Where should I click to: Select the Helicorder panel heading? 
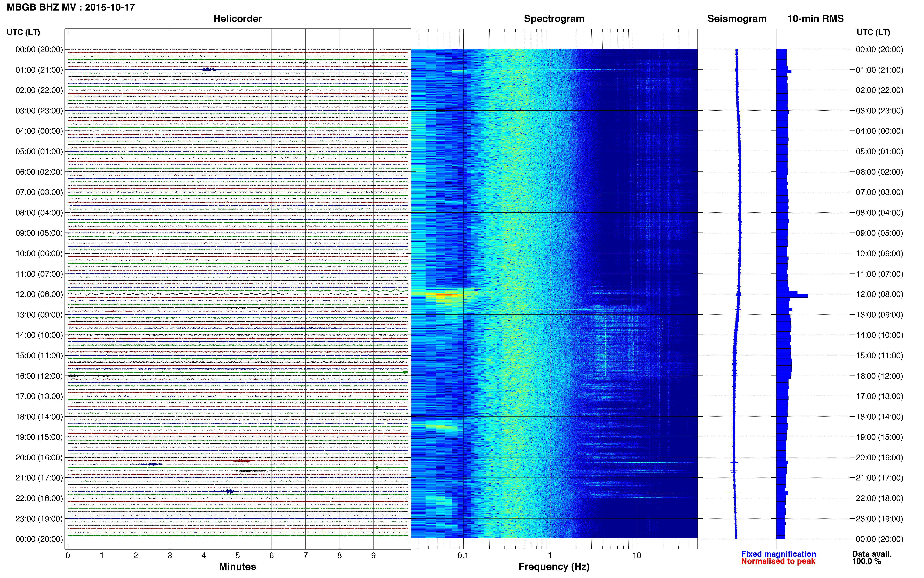237,19
